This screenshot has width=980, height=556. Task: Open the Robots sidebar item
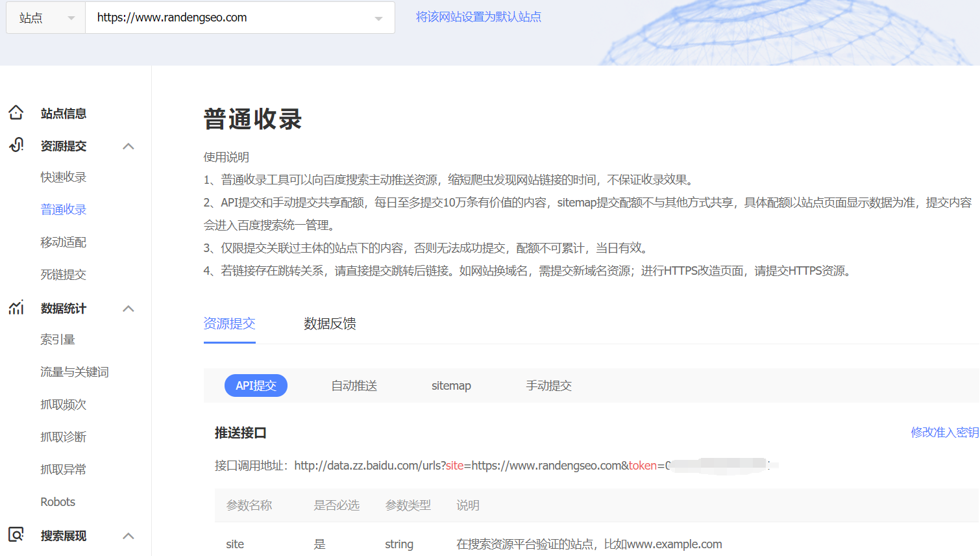(58, 502)
